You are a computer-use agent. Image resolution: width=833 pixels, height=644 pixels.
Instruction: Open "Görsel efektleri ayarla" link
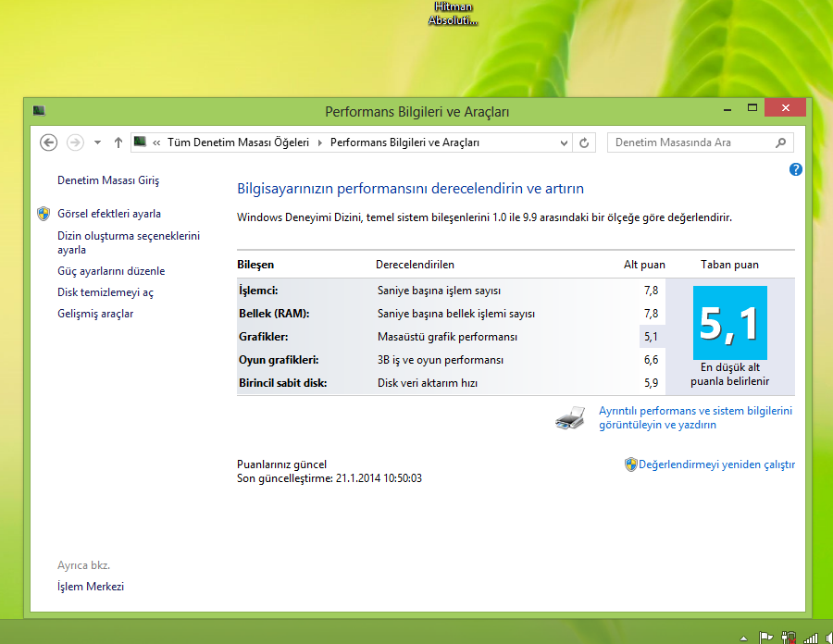pos(109,214)
